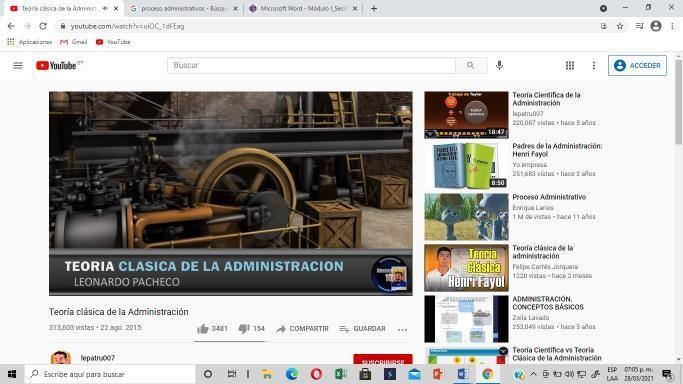Open Aplicaciones bookmarks shortcut

click(x=30, y=42)
